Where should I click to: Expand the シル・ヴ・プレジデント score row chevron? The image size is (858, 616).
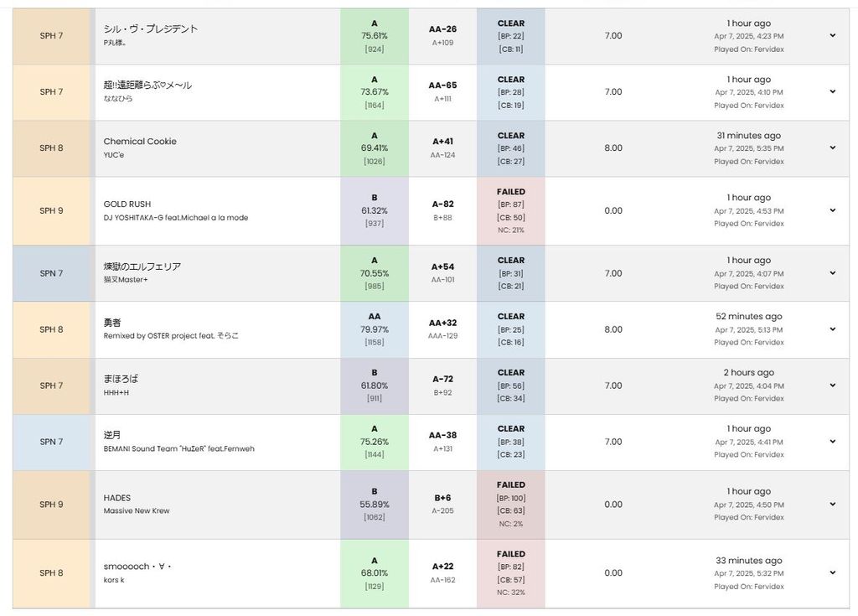[x=832, y=36]
